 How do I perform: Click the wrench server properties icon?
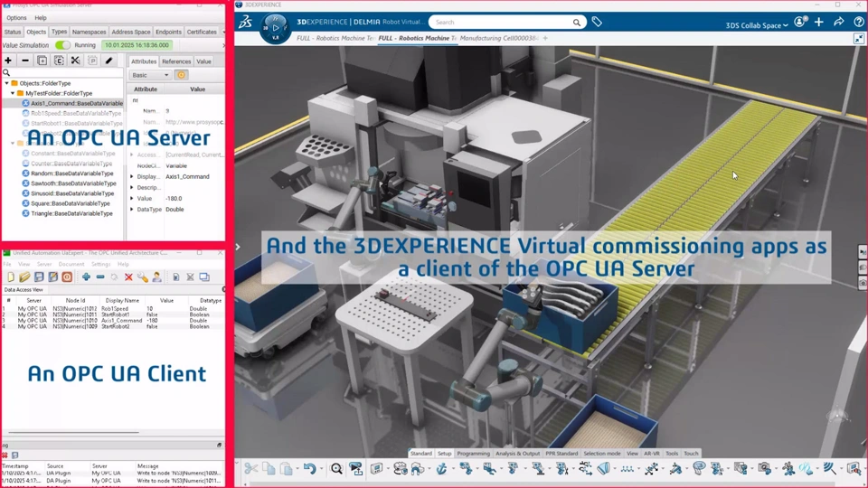(143, 277)
